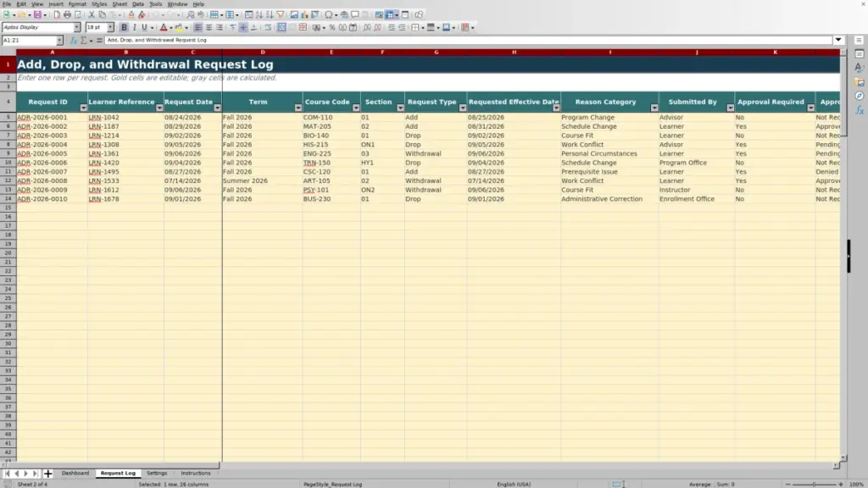Click the first sheet navigation arrow

point(7,474)
